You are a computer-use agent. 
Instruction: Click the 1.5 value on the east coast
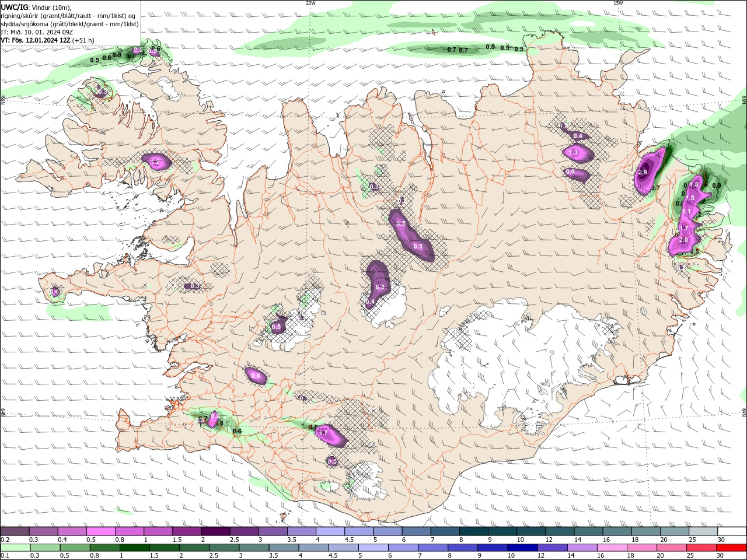(x=689, y=198)
